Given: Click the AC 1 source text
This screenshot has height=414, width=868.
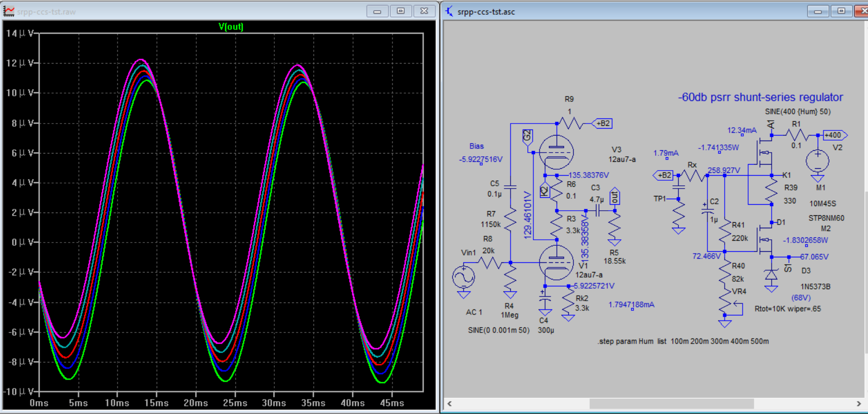Looking at the screenshot, I should tap(474, 313).
